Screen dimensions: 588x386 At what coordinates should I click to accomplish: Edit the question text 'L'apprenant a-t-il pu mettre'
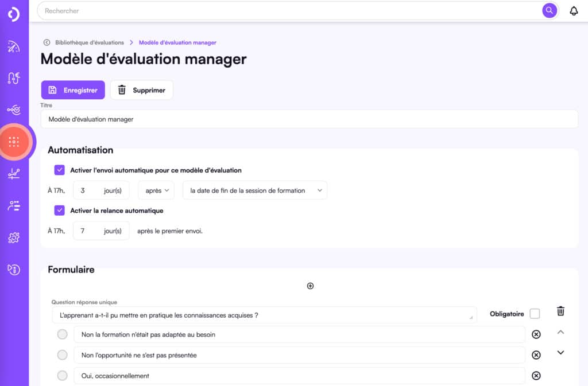264,315
